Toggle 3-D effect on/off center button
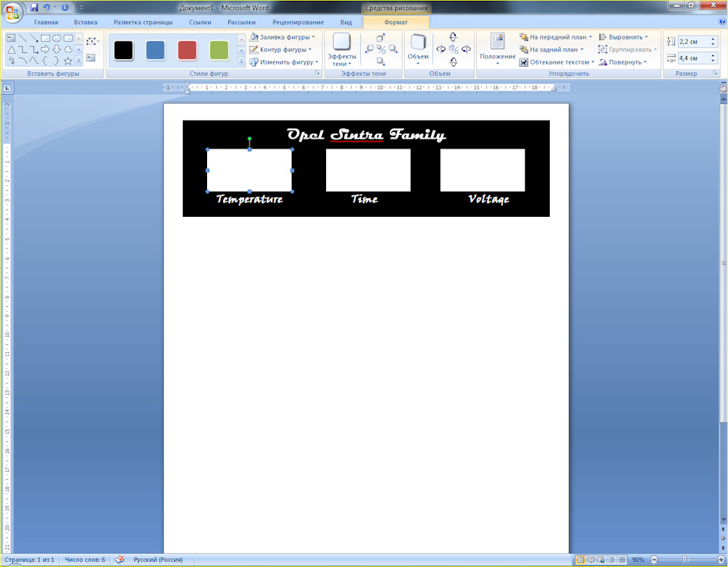Viewport: 728px width, 567px height. 453,49
